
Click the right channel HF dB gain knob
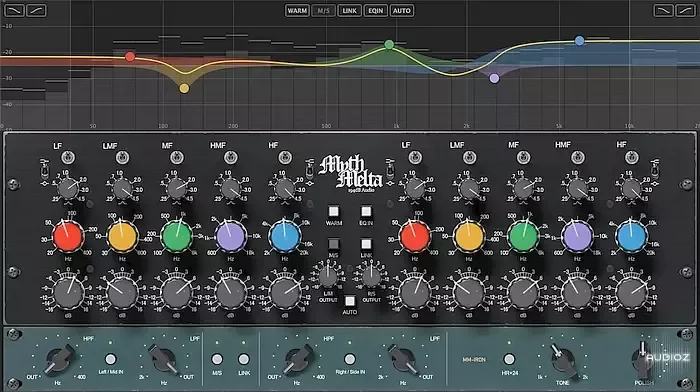click(632, 292)
